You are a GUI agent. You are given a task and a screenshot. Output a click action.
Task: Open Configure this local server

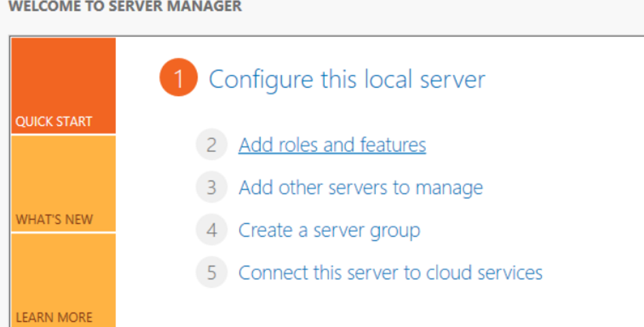pos(347,79)
